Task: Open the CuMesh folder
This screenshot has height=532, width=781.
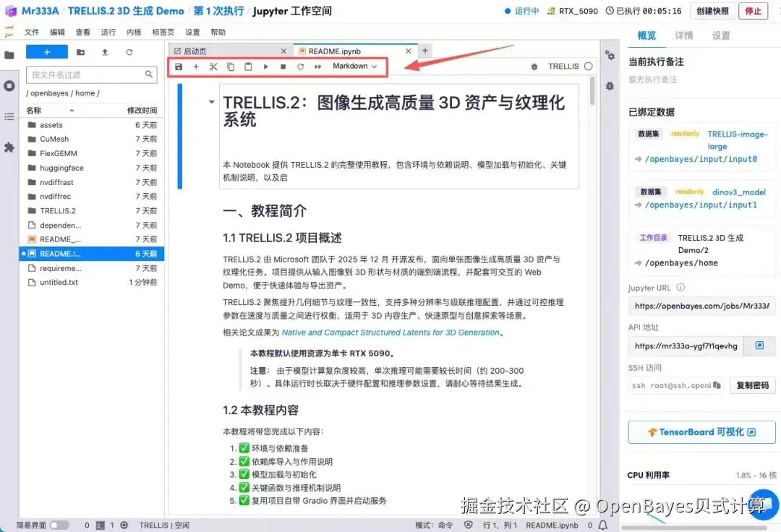Action: [x=91, y=139]
